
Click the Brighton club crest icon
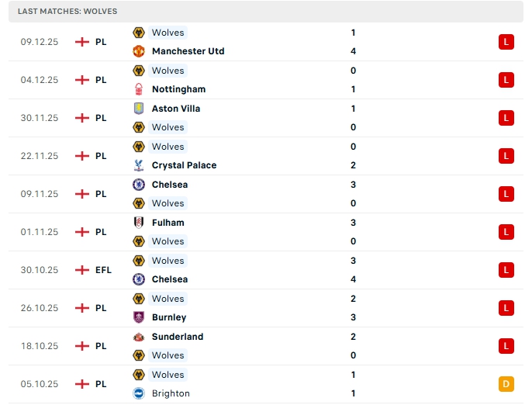tap(139, 393)
